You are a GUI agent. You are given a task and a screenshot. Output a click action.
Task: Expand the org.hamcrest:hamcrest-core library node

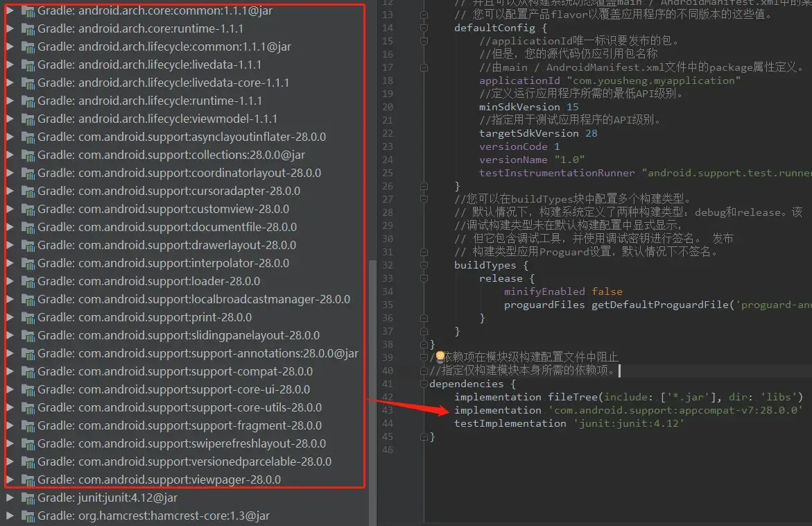(x=10, y=516)
